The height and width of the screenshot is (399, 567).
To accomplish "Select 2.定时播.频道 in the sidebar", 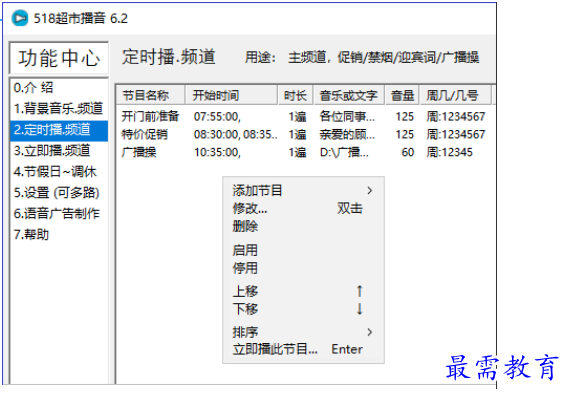I will 59,130.
